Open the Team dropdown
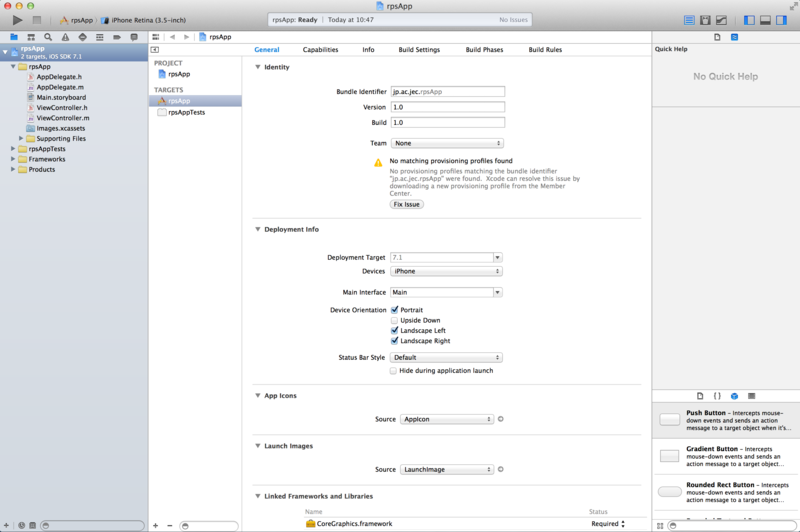Viewport: 800px width, 532px height. point(447,143)
